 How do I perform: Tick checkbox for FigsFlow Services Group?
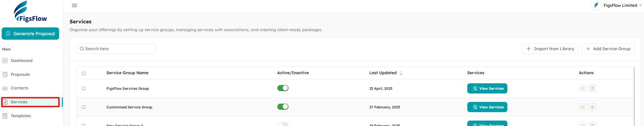point(84,88)
